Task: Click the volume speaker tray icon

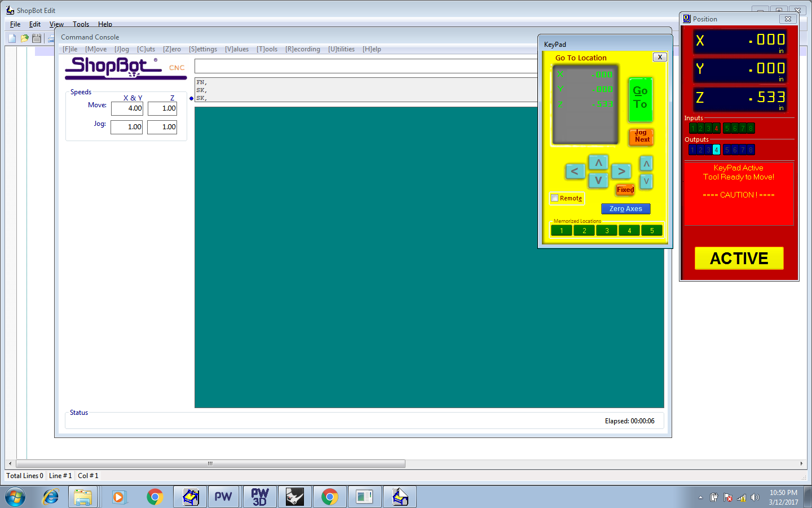Action: pos(755,497)
